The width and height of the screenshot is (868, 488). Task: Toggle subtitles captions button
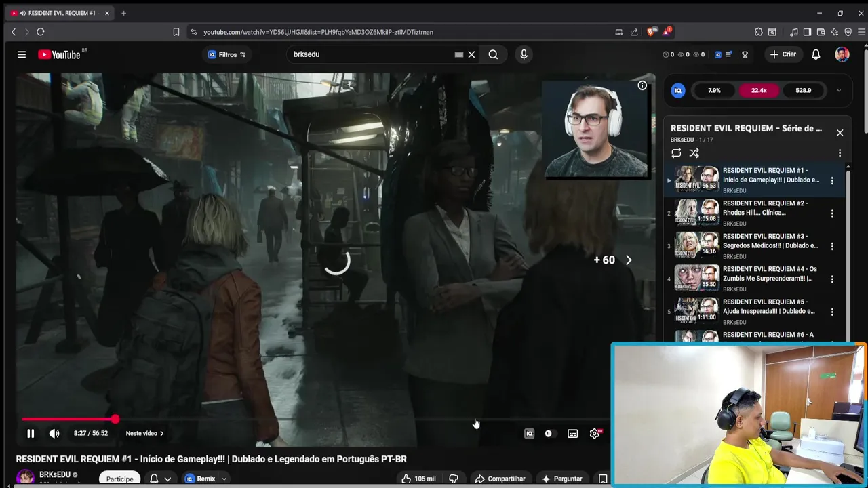(x=572, y=434)
